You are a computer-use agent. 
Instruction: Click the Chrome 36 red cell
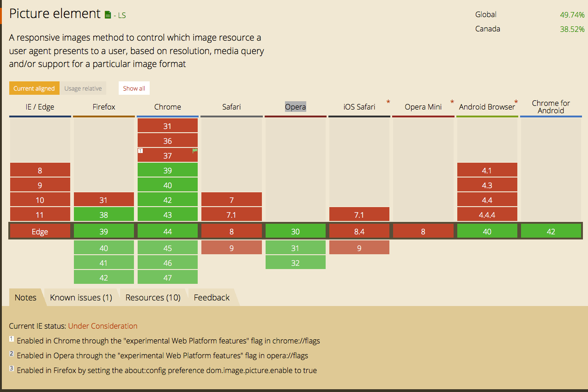(168, 141)
